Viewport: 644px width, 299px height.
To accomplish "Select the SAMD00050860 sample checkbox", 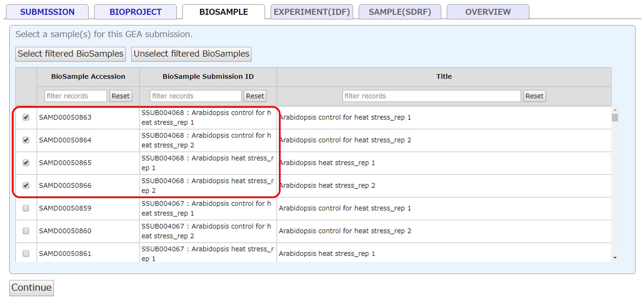I will (26, 231).
